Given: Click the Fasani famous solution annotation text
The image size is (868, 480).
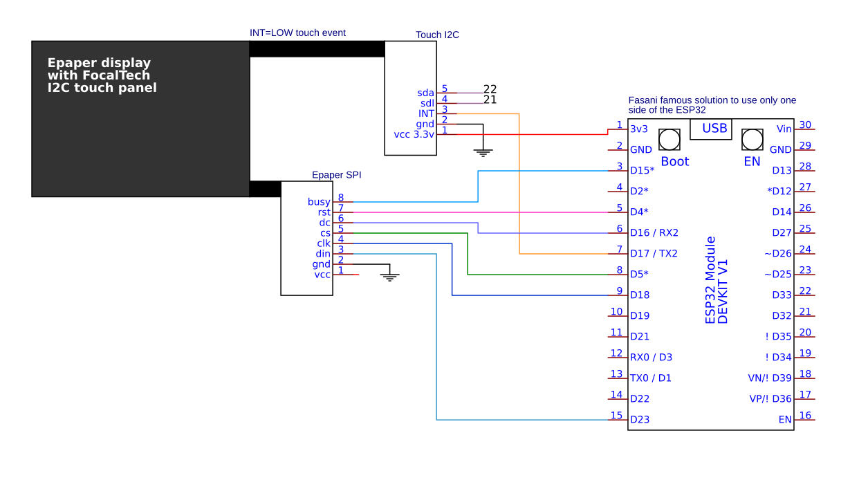Looking at the screenshot, I should (x=712, y=105).
